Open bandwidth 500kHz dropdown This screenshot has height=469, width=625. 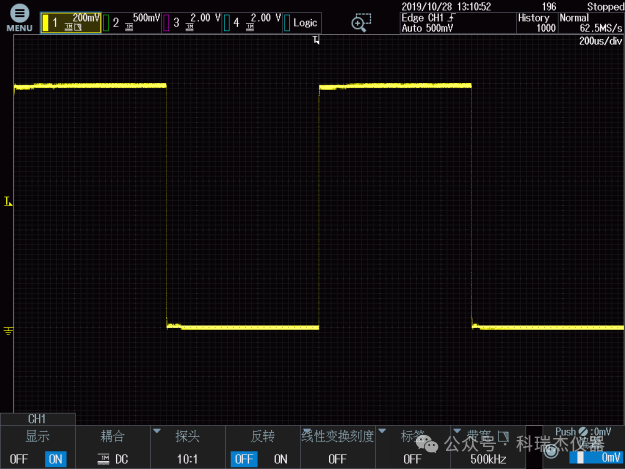point(488,447)
